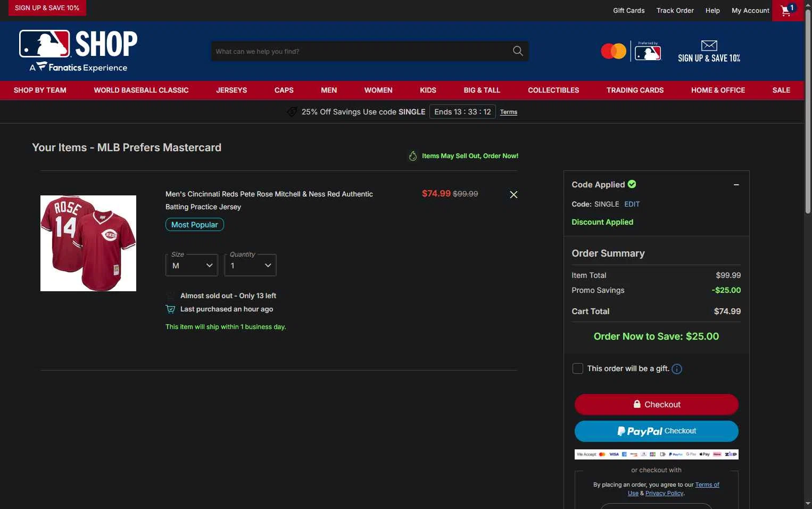Click the countdown timer Ends 13:33:12
The image size is (812, 509).
[x=462, y=112]
